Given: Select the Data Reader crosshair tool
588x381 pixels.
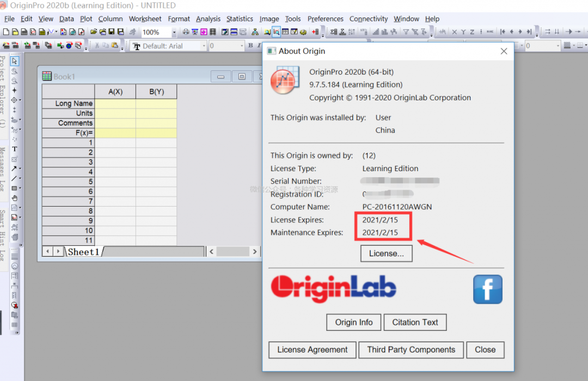Looking at the screenshot, I should (14, 100).
